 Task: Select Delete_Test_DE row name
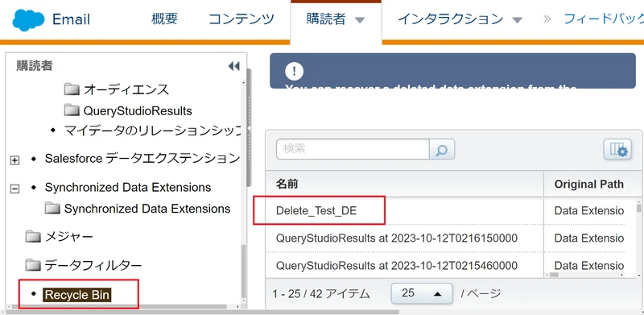(316, 211)
